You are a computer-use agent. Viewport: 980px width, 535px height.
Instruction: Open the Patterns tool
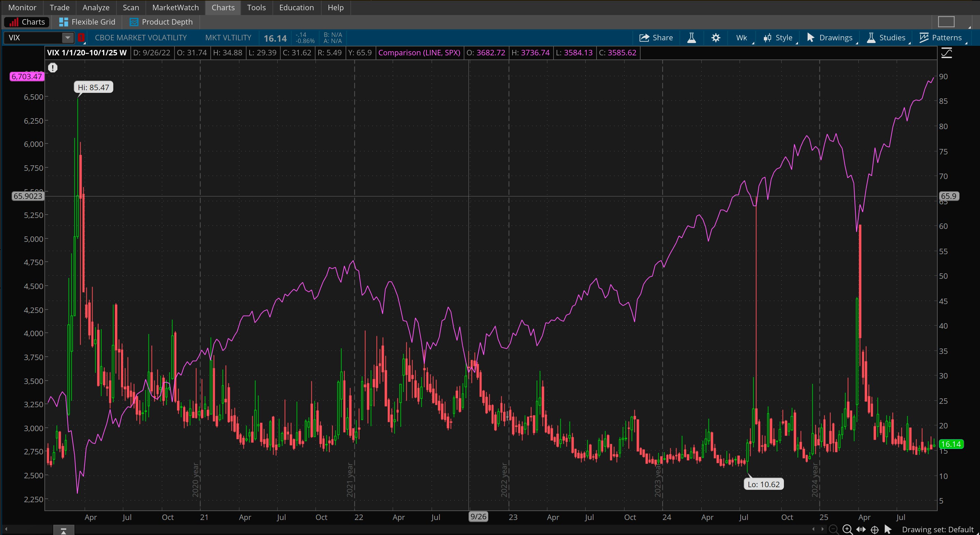pos(941,38)
